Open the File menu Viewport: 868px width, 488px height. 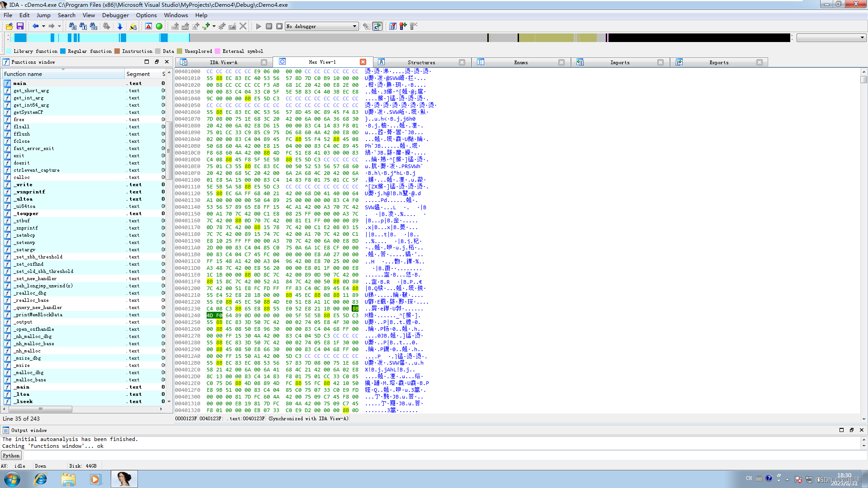8,15
